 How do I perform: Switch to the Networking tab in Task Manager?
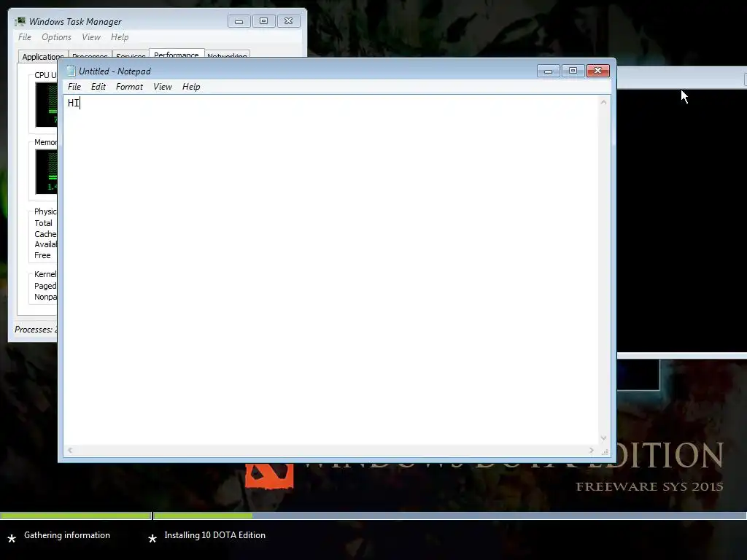227,55
